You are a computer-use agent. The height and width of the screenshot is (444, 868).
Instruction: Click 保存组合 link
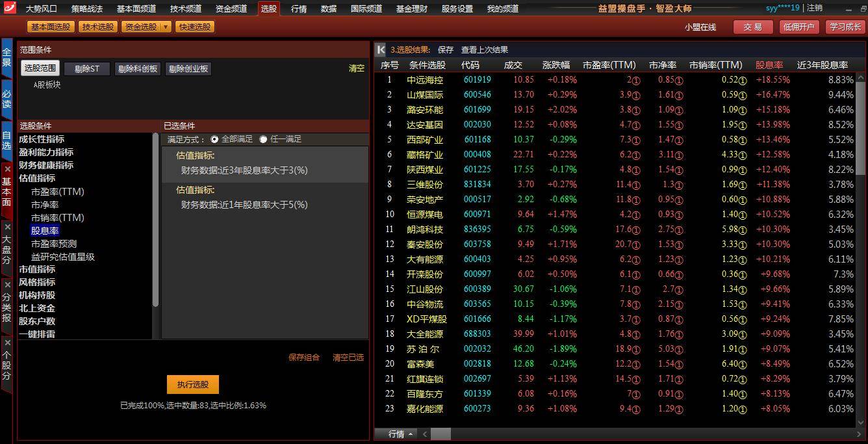[x=304, y=358]
